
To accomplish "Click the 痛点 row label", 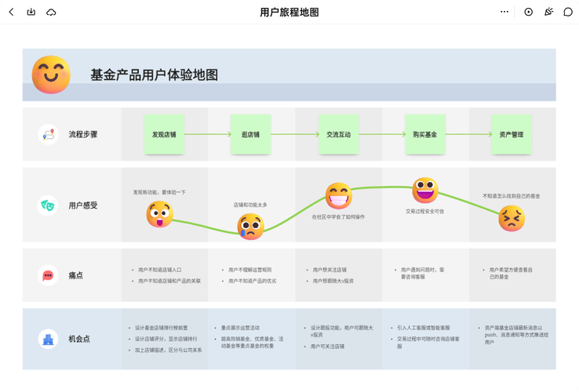I will coord(75,275).
